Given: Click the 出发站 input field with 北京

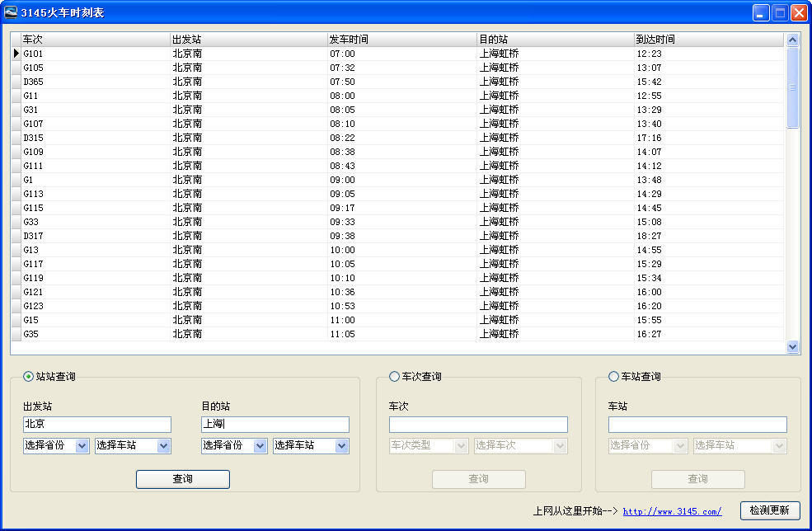Looking at the screenshot, I should click(x=97, y=425).
